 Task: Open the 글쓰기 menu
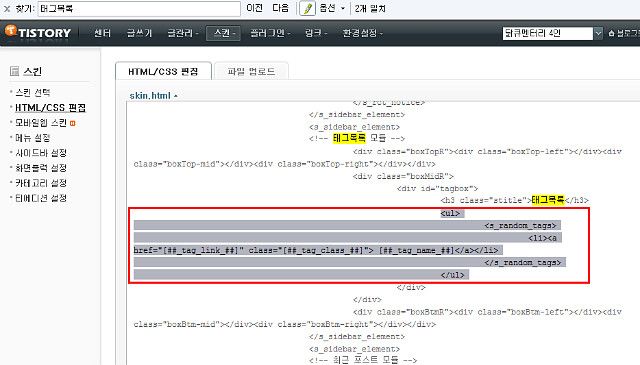[139, 33]
